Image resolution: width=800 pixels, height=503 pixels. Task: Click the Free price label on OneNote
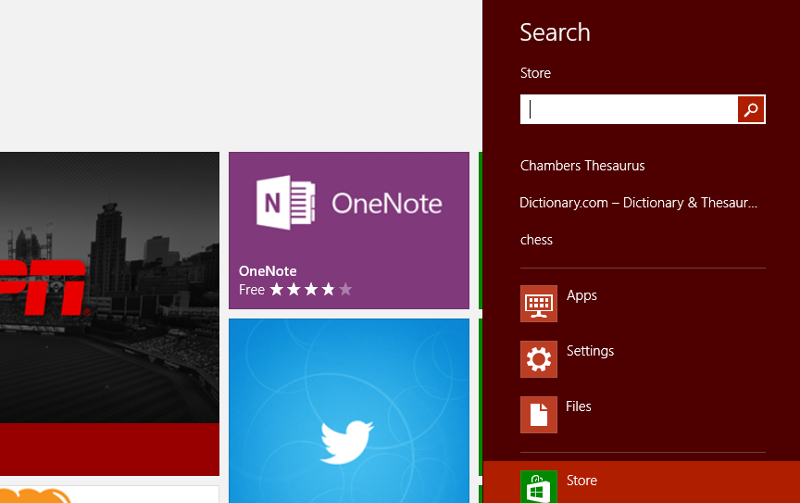click(x=252, y=290)
